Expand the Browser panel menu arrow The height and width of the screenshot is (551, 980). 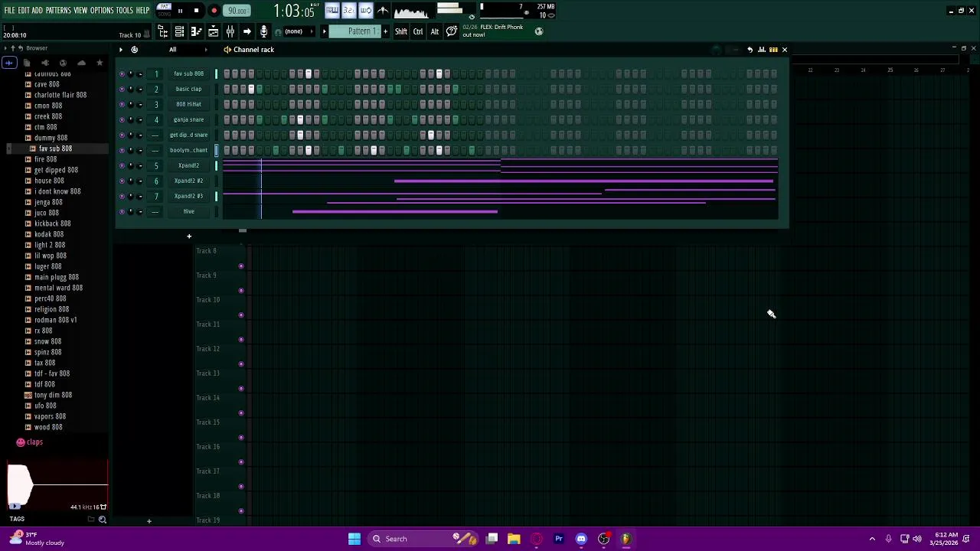[x=5, y=48]
